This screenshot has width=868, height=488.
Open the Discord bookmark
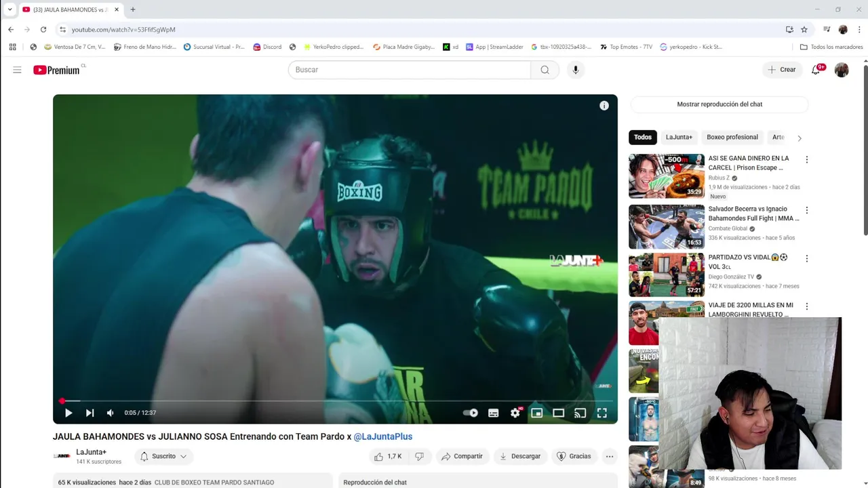pyautogui.click(x=267, y=47)
